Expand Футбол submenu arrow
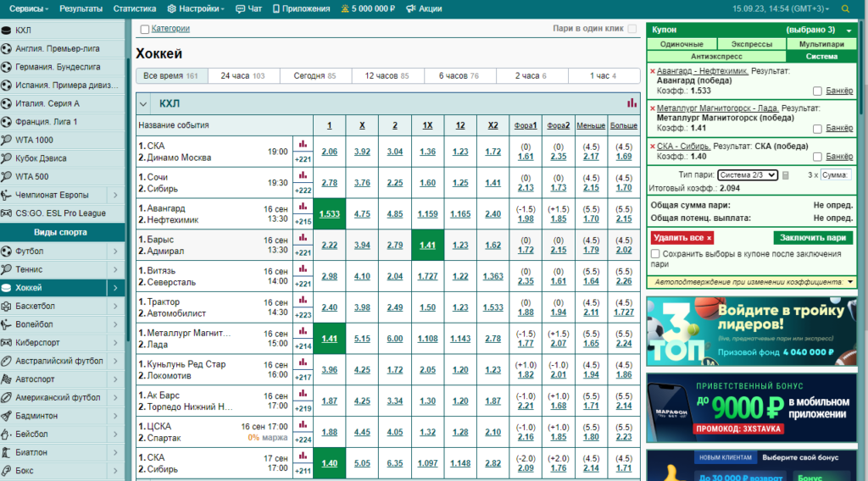 click(x=115, y=251)
